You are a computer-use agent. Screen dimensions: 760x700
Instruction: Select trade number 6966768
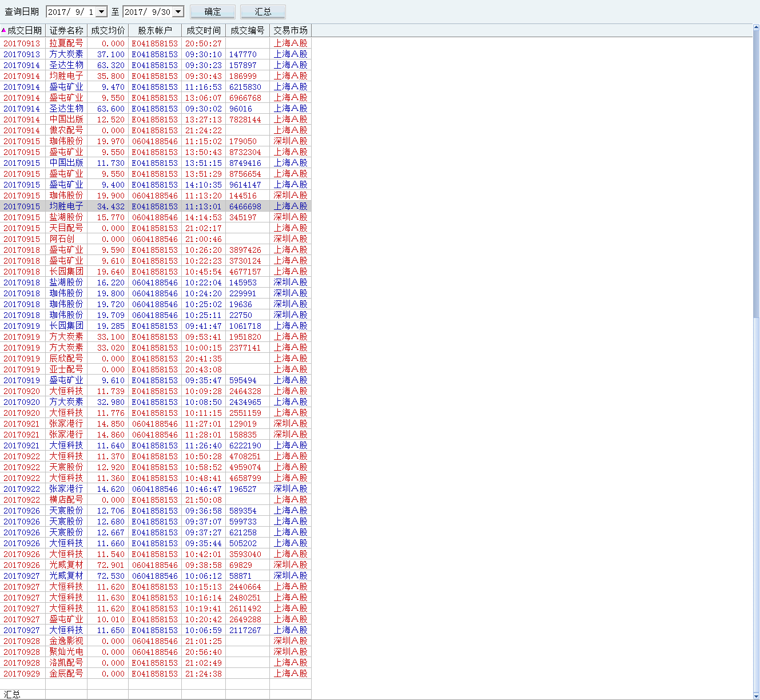pos(245,98)
